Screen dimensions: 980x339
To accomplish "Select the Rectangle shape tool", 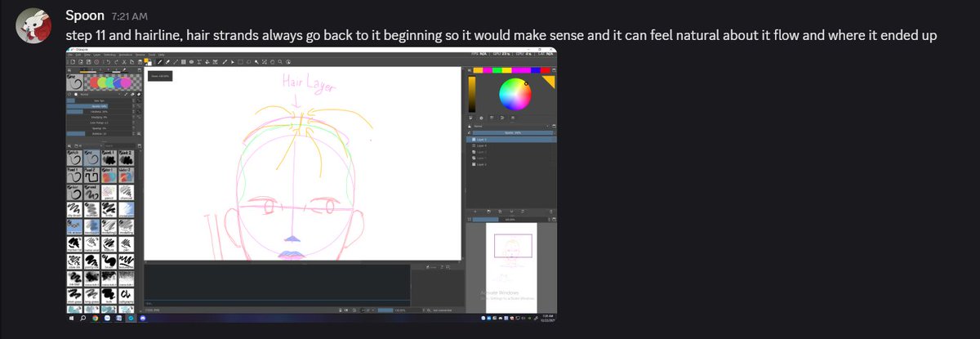I will (x=184, y=62).
